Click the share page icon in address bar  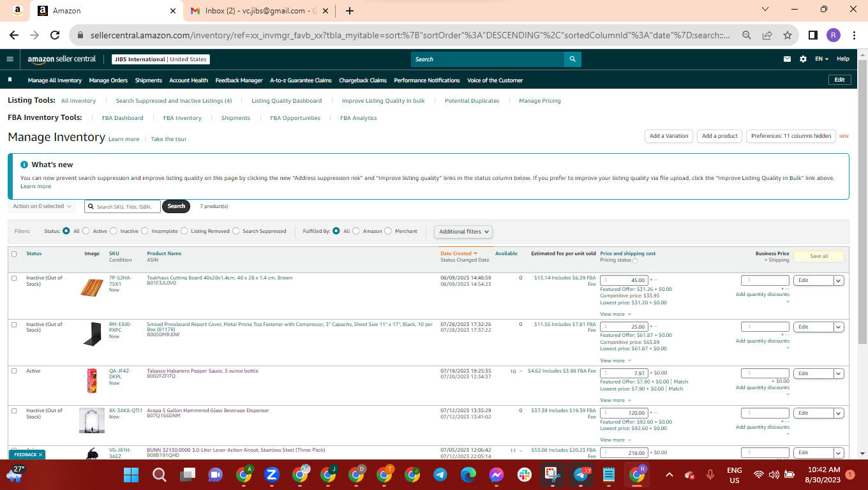tap(767, 35)
